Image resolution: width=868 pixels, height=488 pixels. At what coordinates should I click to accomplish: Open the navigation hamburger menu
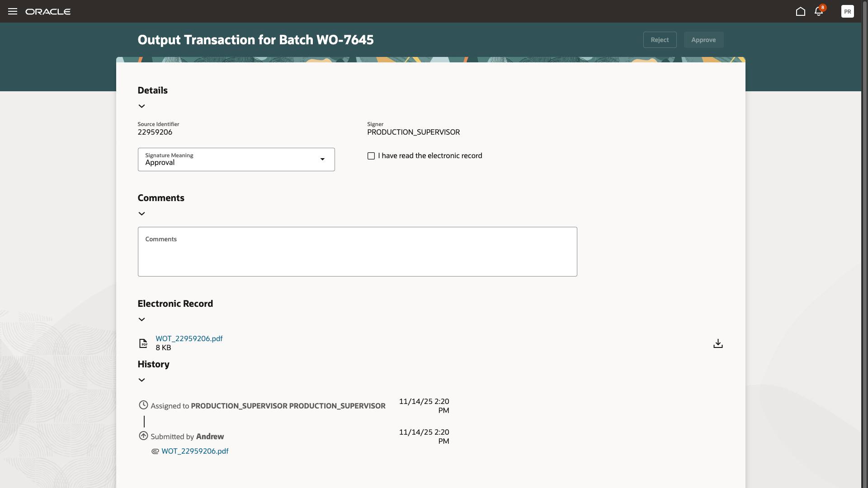pos(12,11)
